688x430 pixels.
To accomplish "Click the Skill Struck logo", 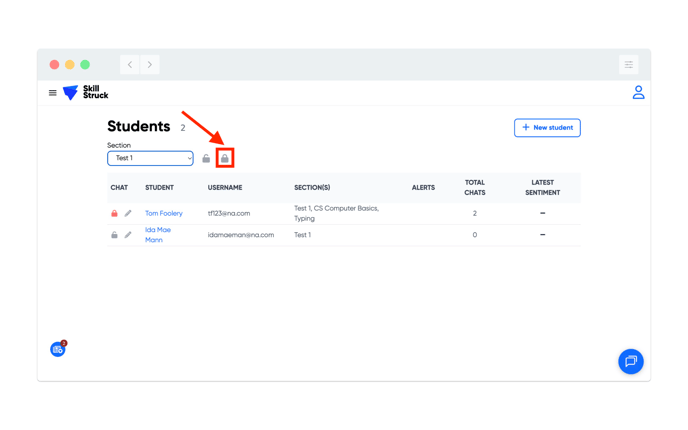I will pyautogui.click(x=86, y=93).
